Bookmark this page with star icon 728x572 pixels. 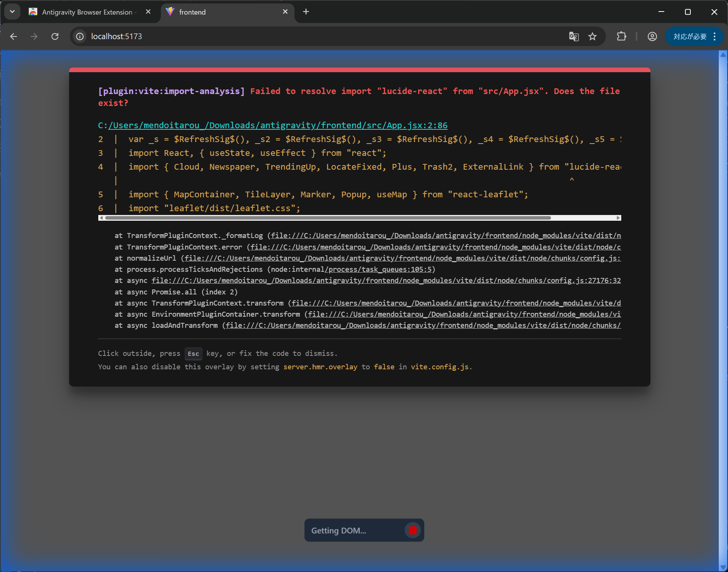pyautogui.click(x=593, y=36)
